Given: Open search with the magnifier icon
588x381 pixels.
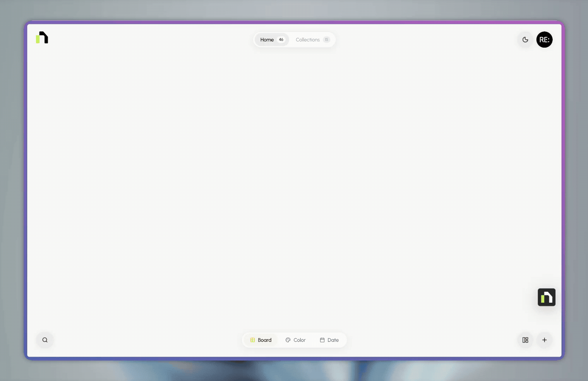Looking at the screenshot, I should point(45,340).
